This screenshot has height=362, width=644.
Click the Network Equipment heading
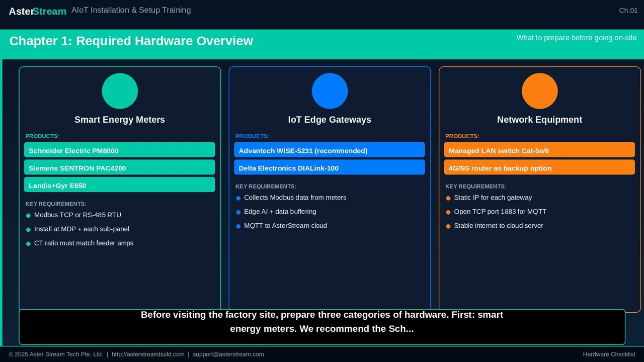pos(539,120)
